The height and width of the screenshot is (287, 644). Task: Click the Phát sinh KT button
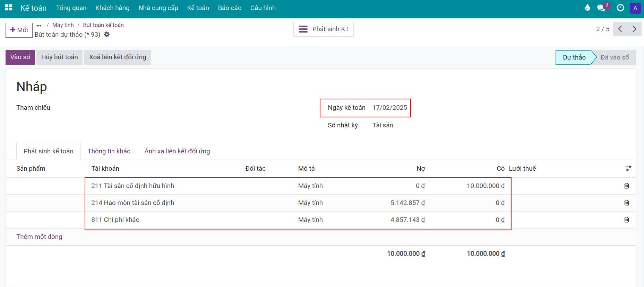tap(324, 29)
